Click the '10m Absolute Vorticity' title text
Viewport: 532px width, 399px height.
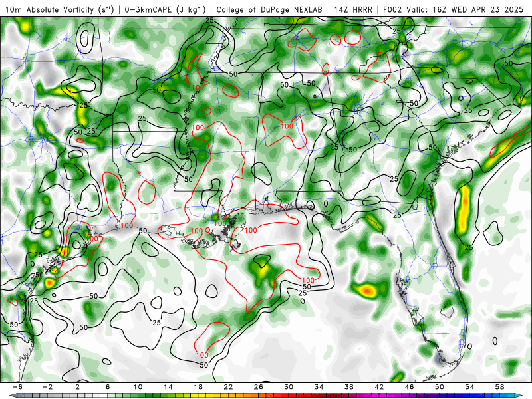(x=49, y=10)
